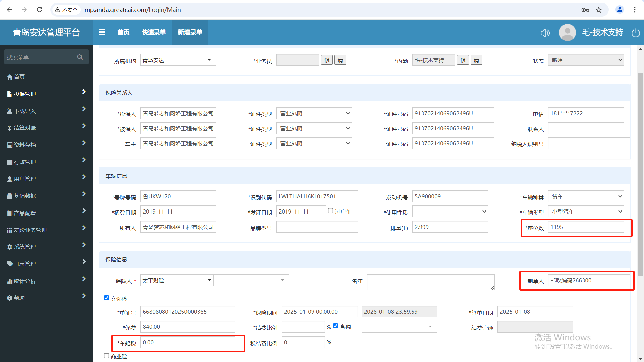The width and height of the screenshot is (644, 362).
Task: Click the hamburger menu toggle icon
Action: [102, 32]
